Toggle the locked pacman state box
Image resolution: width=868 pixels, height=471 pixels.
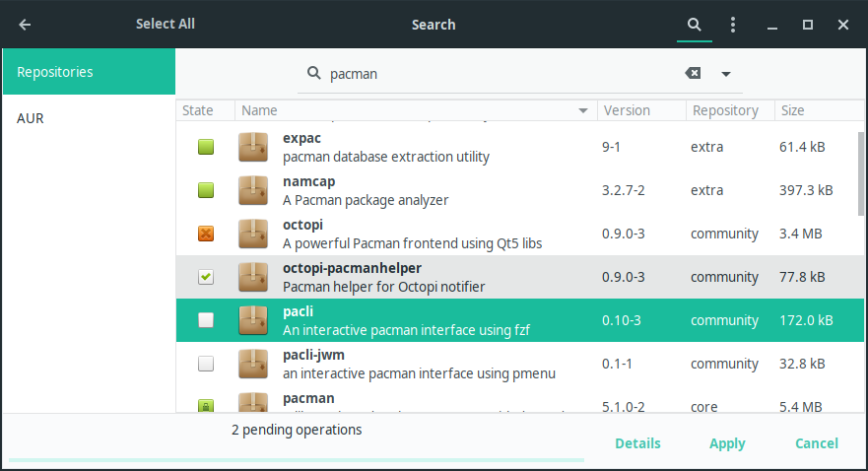point(206,406)
